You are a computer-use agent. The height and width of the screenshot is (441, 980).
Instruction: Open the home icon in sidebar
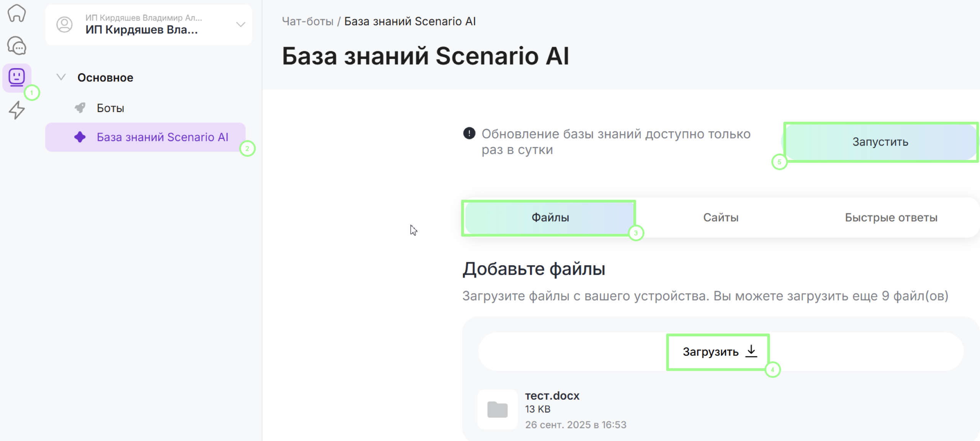click(x=16, y=13)
